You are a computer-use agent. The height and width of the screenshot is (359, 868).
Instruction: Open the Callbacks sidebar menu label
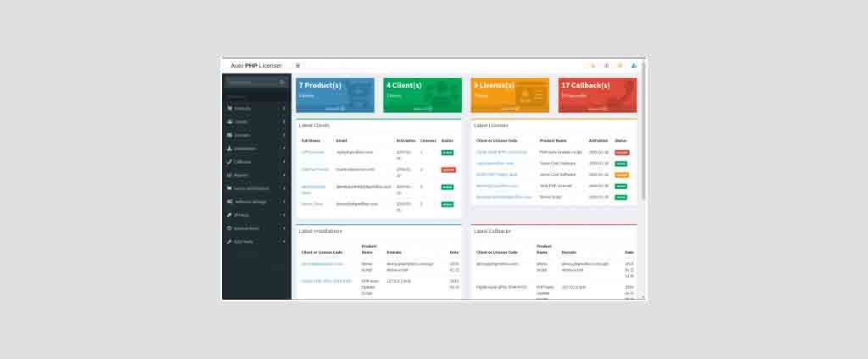(x=242, y=162)
